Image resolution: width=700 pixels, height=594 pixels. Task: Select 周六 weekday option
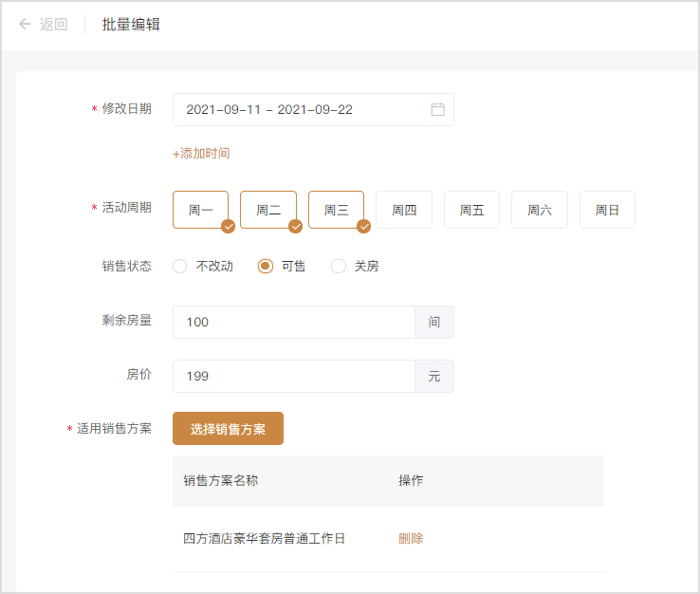point(540,211)
